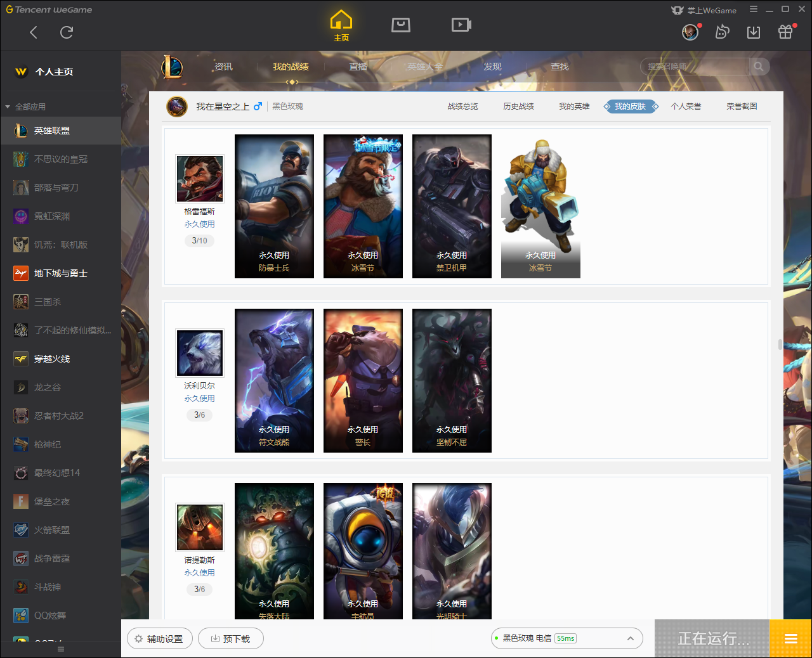Select 地下城与勇士 game
812x658 pixels.
(x=60, y=273)
